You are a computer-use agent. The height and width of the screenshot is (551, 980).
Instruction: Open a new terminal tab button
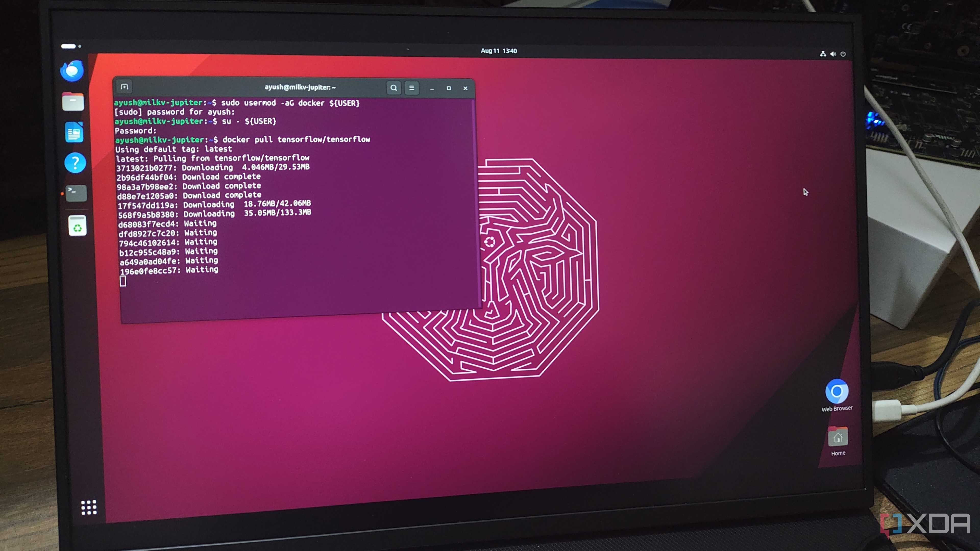[x=124, y=87]
